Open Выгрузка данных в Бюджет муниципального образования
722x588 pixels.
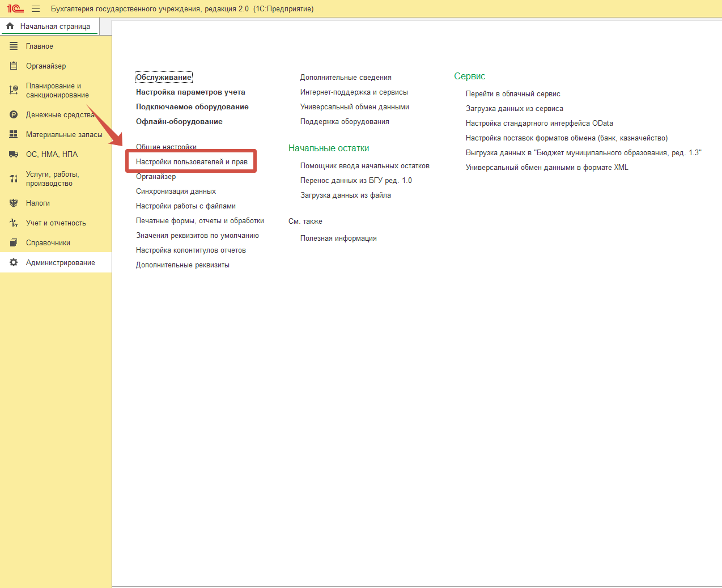[x=584, y=152]
